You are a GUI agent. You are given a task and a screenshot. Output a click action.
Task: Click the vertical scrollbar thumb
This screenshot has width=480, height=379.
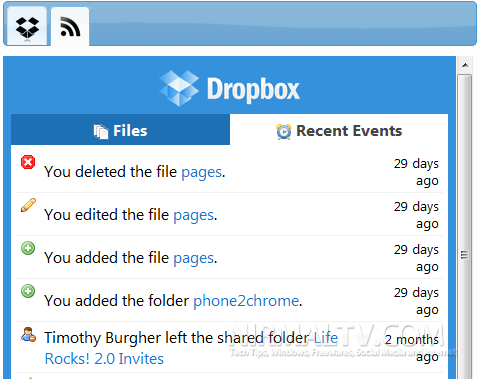[465, 227]
